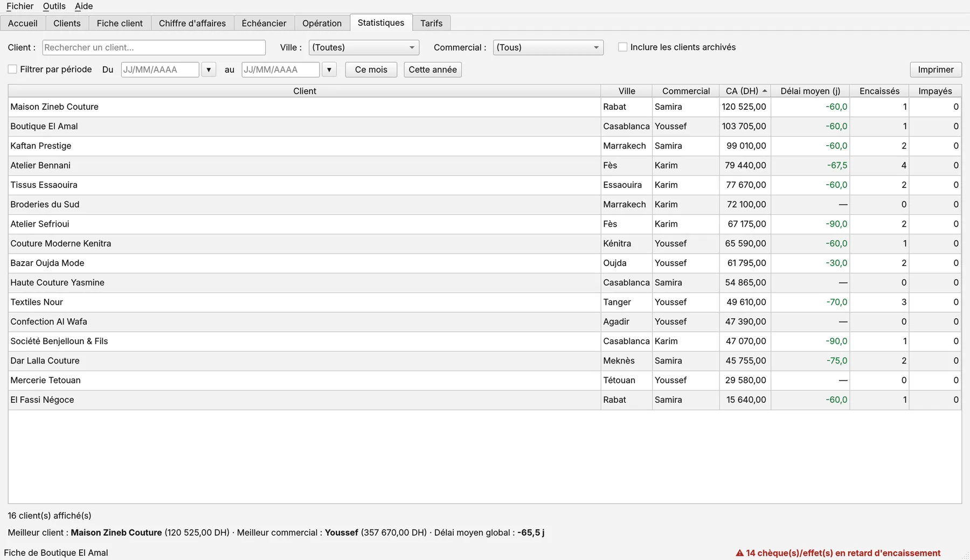This screenshot has width=970, height=560.
Task: Click the Cette année button
Action: click(433, 69)
